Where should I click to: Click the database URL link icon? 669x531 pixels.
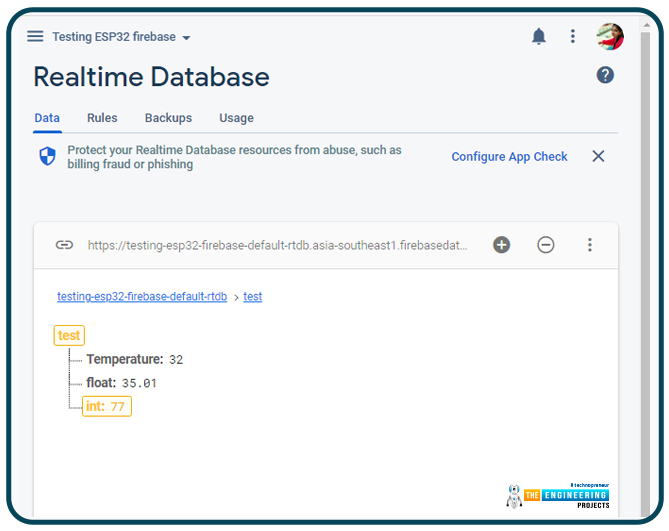tap(64, 245)
